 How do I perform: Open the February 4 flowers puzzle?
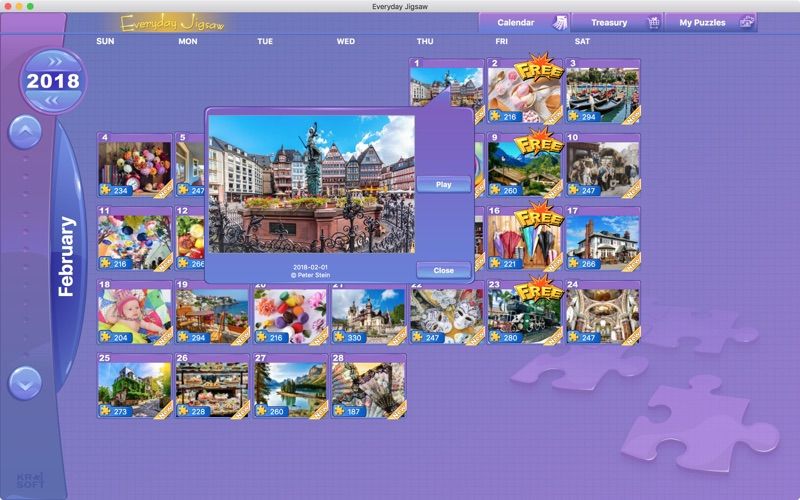[135, 165]
